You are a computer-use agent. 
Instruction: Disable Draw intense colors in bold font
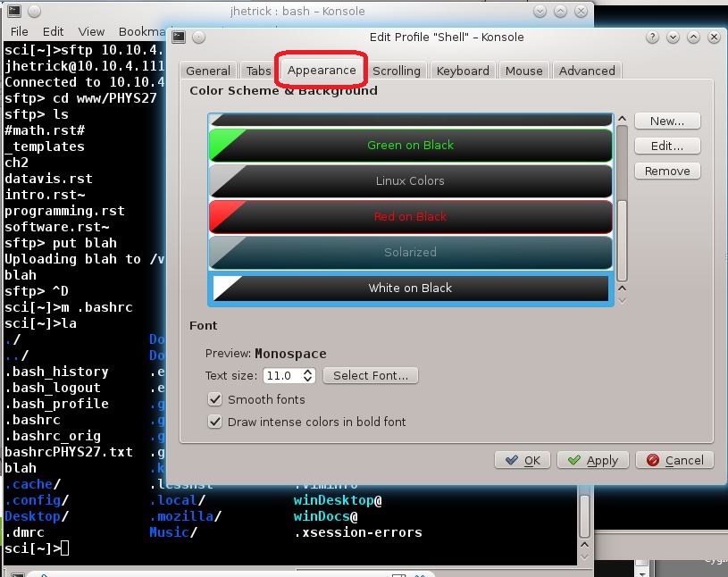coord(215,422)
